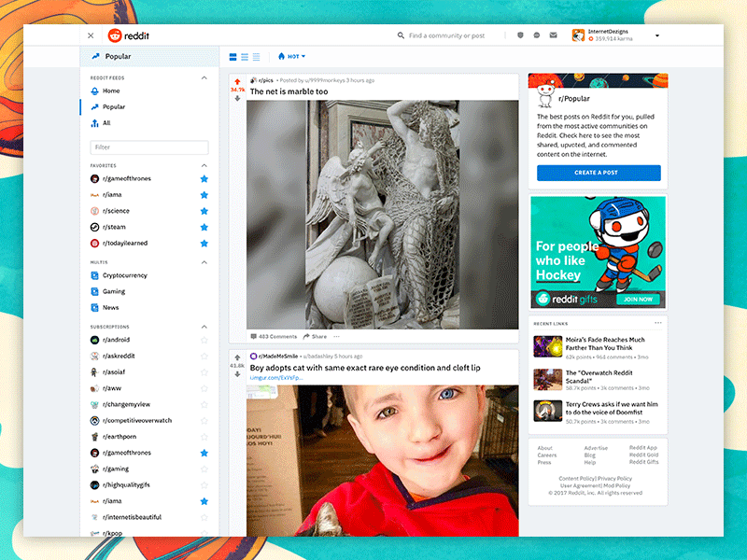This screenshot has width=747, height=560.
Task: Open the HOT sorting dropdown
Action: tap(290, 56)
